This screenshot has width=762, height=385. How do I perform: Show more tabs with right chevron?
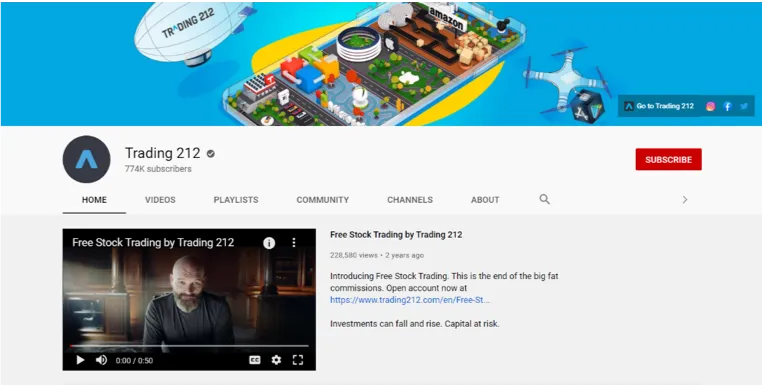pos(685,200)
